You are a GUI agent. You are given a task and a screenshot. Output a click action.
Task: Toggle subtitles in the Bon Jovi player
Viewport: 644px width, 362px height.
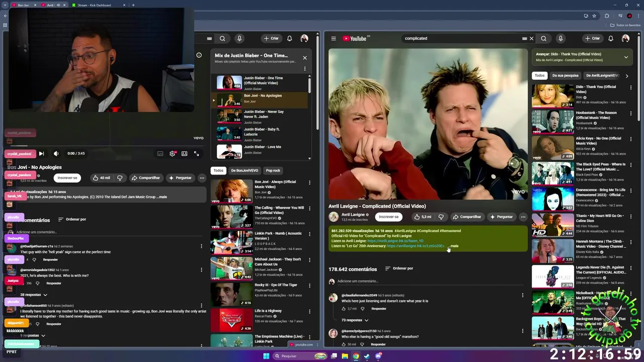160,154
